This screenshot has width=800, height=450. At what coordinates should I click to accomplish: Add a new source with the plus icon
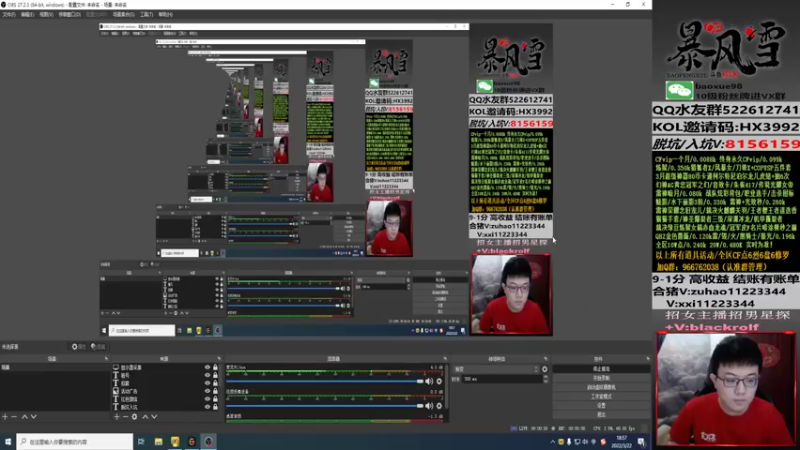point(116,417)
